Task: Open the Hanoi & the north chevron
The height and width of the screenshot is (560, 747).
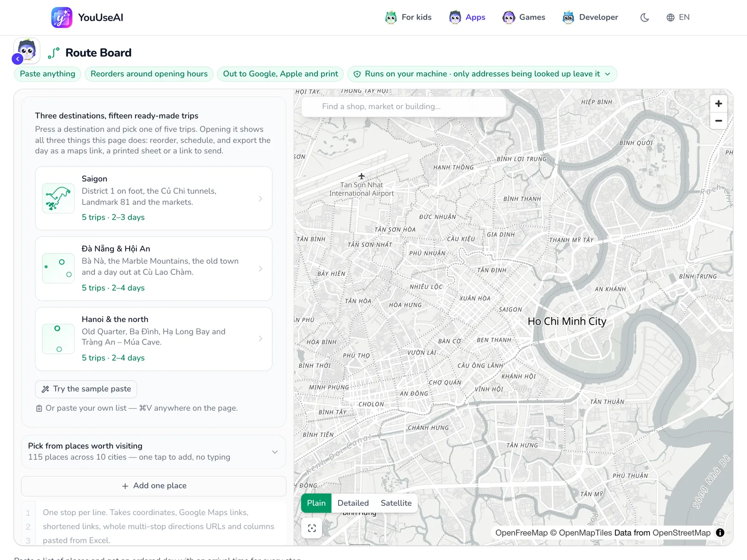Action: click(261, 338)
